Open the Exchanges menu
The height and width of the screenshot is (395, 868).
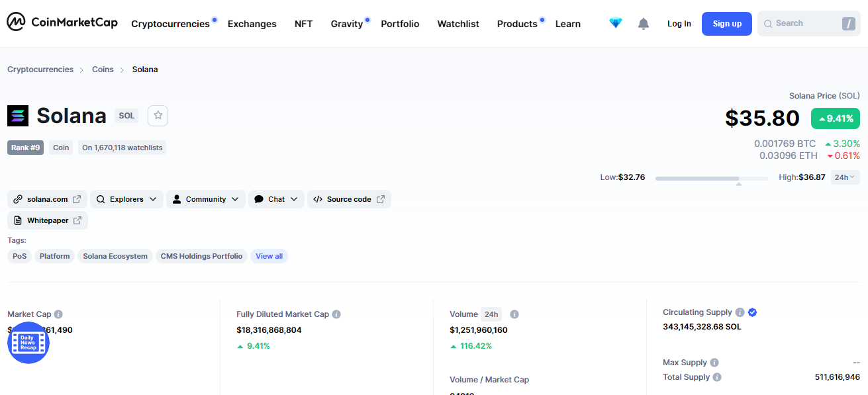coord(252,24)
